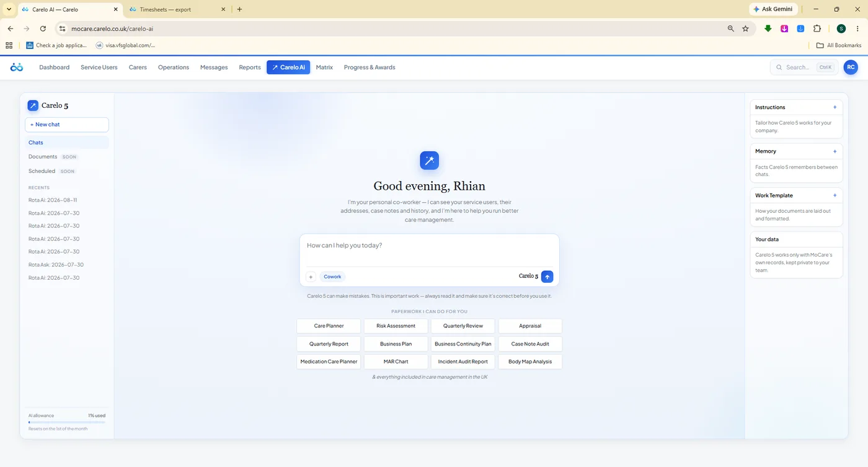Choose the Appraisal button
The image size is (868, 467).
point(530,326)
